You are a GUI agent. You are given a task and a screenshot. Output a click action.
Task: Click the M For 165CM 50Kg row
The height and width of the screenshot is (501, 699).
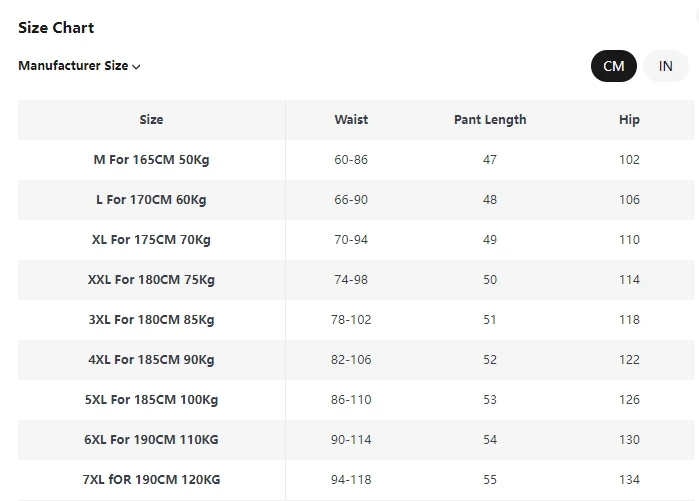(356, 160)
